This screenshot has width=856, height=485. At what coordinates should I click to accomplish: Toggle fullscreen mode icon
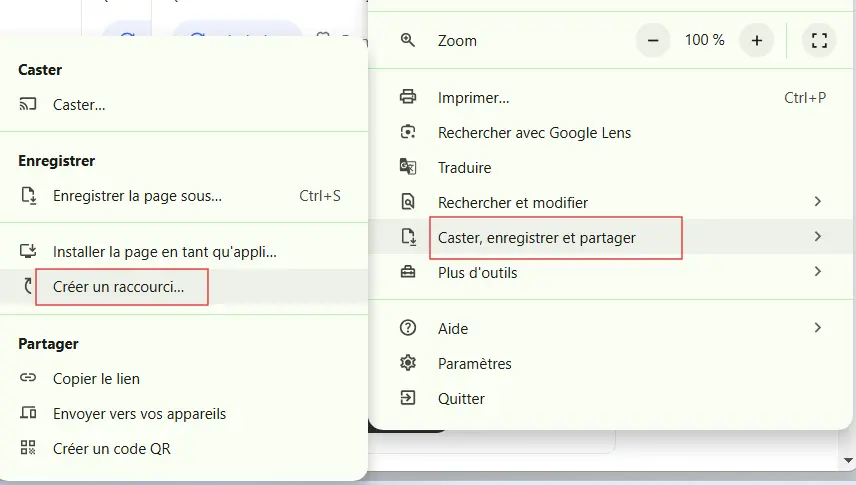click(x=819, y=40)
